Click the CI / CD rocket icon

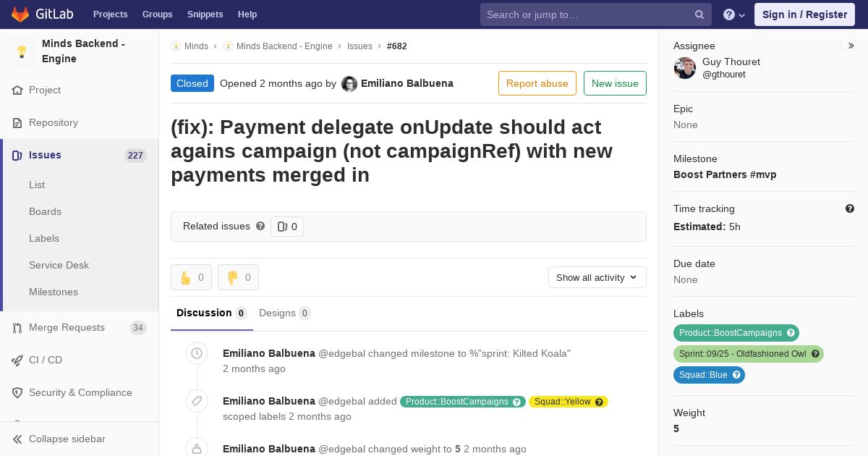(x=17, y=360)
